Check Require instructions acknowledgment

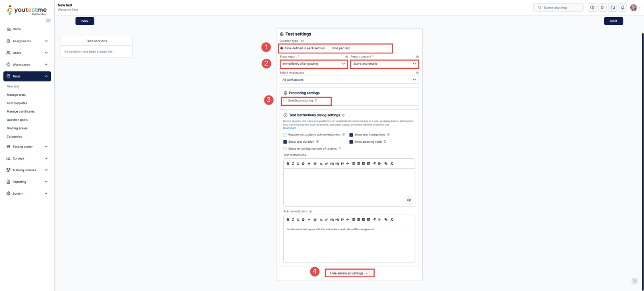285,135
